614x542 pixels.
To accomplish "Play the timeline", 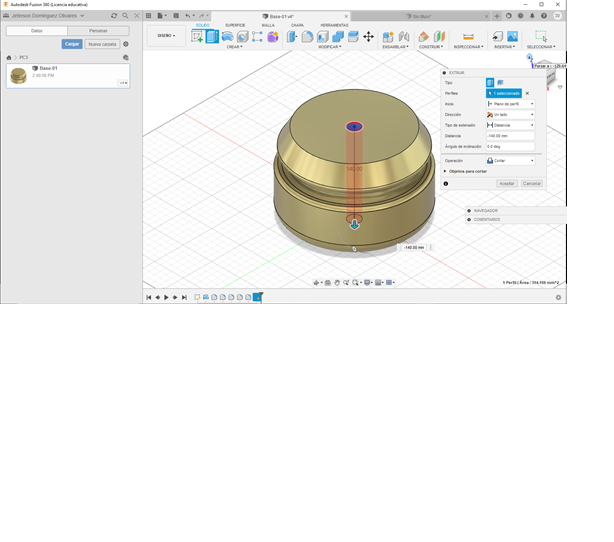I will 166,297.
